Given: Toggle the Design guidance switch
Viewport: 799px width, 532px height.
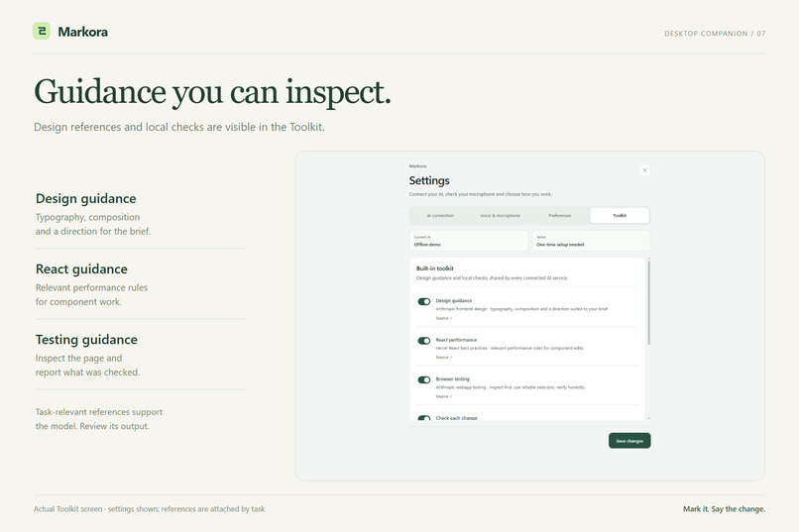Looking at the screenshot, I should click(x=424, y=301).
